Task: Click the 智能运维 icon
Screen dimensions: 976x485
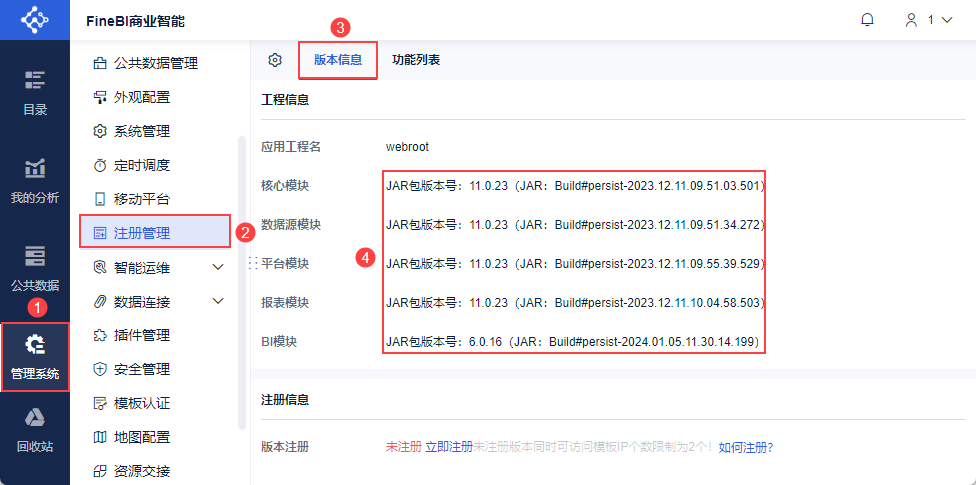Action: coord(100,268)
